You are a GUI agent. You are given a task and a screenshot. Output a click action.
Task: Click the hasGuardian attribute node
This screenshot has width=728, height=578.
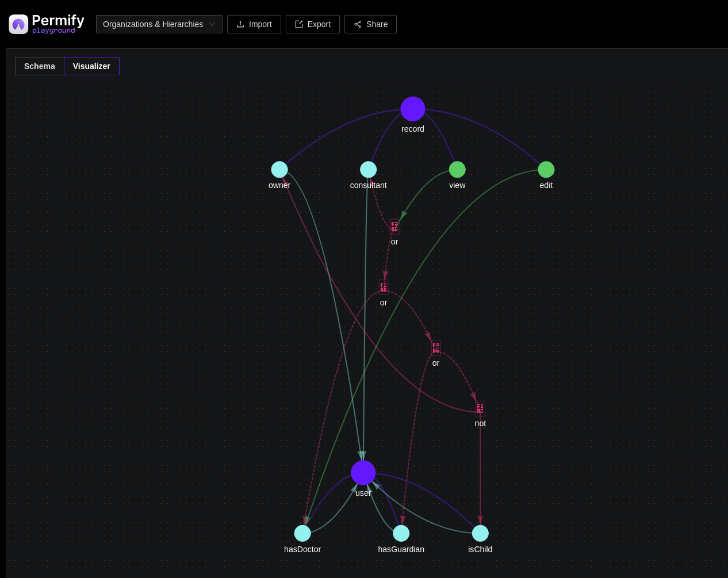click(x=401, y=533)
